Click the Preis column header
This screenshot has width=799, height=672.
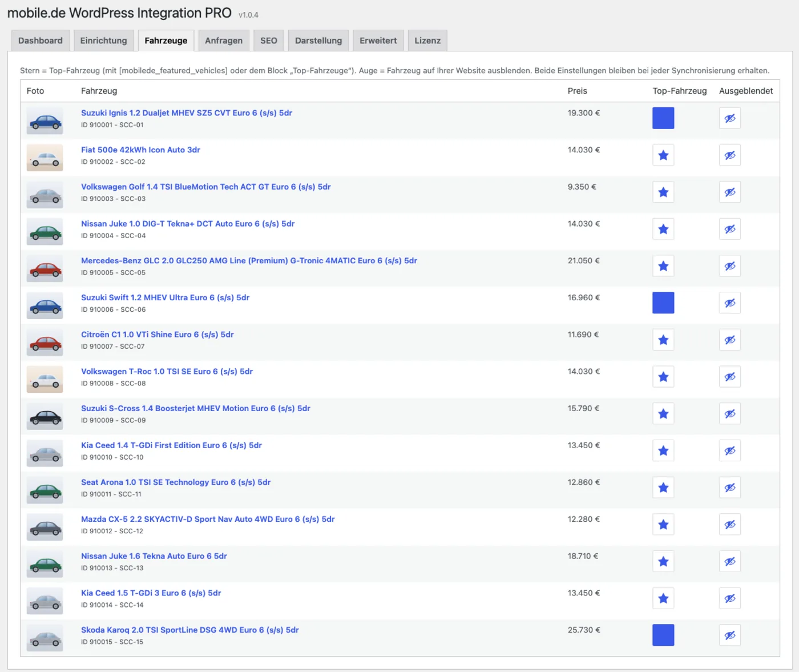pos(578,91)
